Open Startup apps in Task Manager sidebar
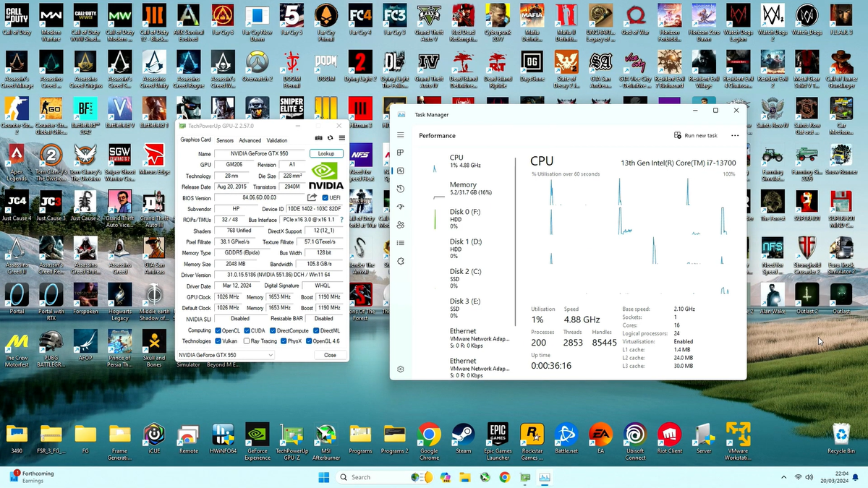Viewport: 868px width, 488px height. click(401, 207)
